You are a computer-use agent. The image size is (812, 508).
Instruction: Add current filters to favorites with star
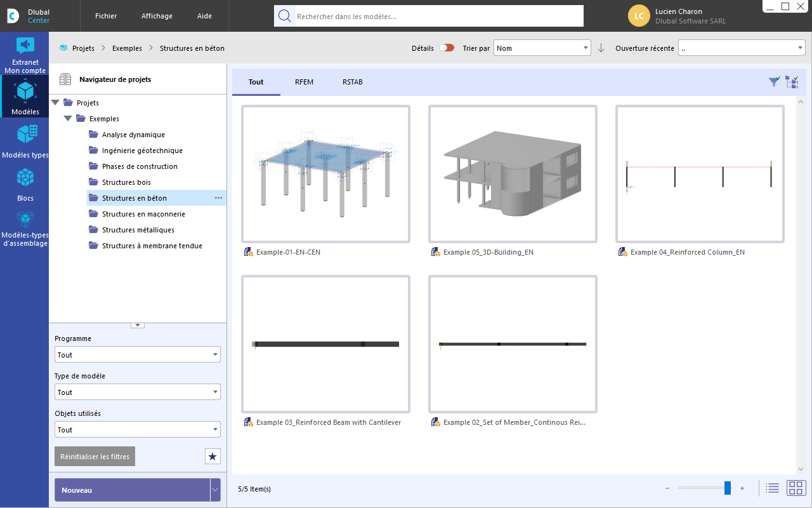[x=213, y=456]
